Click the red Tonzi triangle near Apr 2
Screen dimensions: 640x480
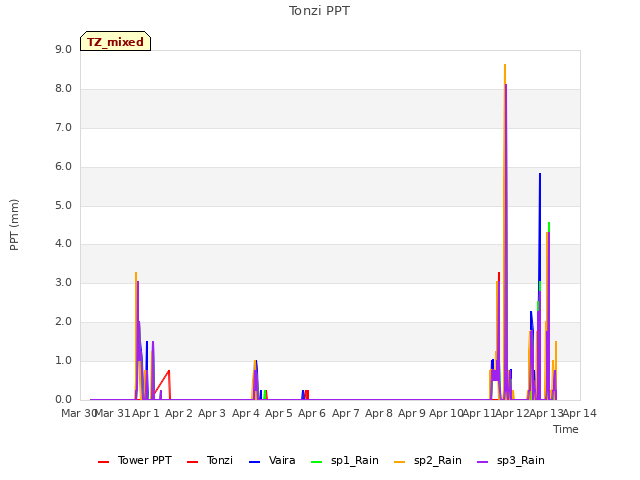[x=162, y=384]
